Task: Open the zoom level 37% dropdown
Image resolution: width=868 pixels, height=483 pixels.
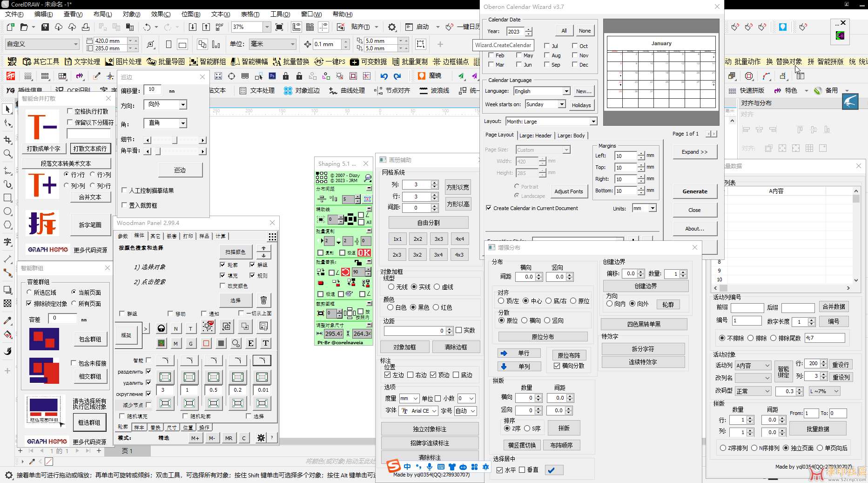Action: point(267,27)
